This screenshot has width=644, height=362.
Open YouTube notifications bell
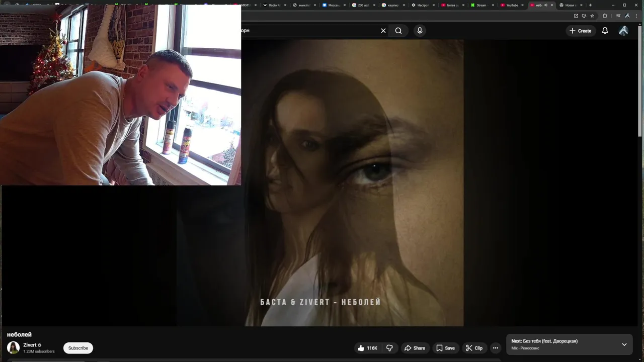[605, 31]
